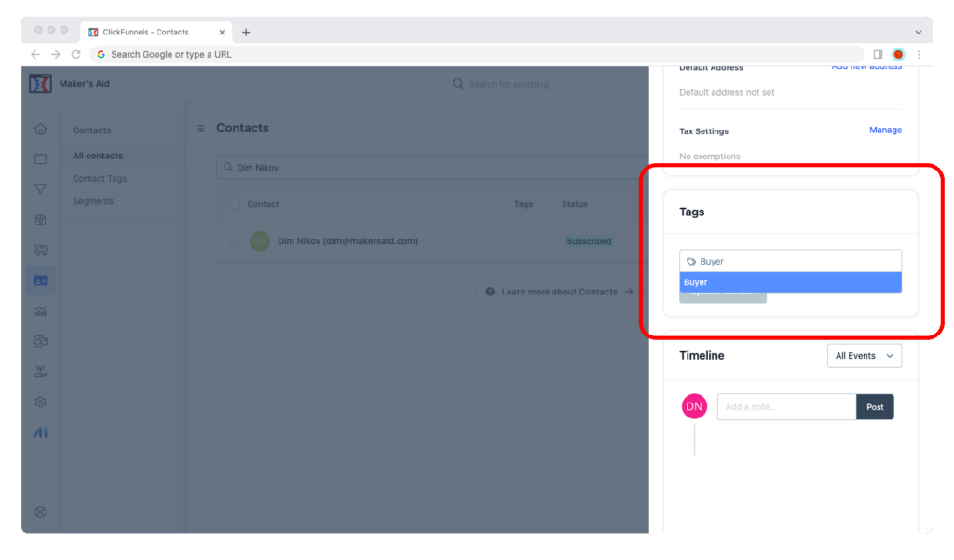Click the Subscribed status badge
This screenshot has width=954, height=560.
[589, 241]
